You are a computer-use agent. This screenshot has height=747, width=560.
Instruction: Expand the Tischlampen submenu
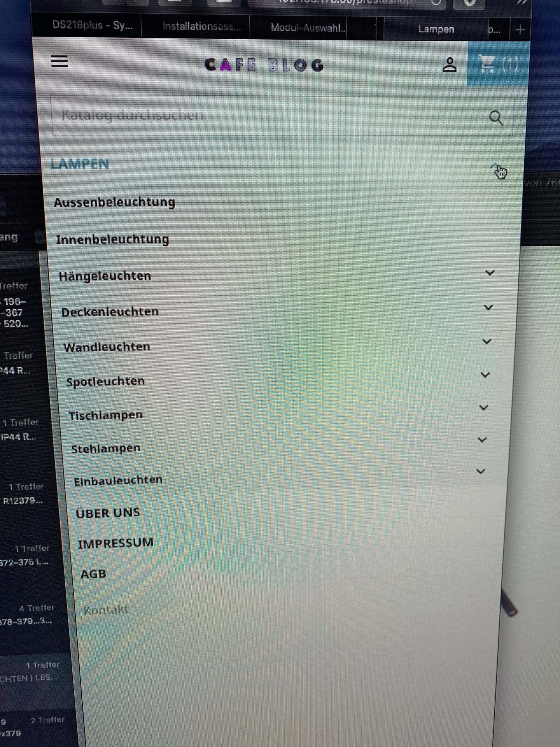point(484,408)
